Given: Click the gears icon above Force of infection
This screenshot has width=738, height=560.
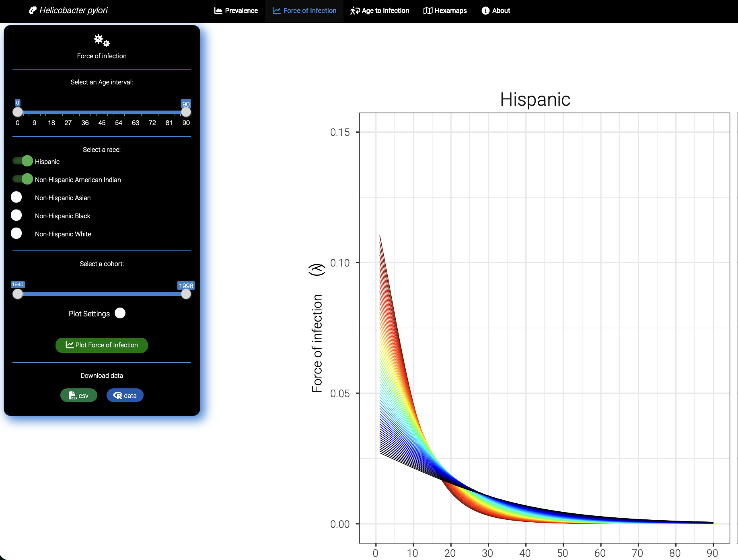Looking at the screenshot, I should (102, 41).
